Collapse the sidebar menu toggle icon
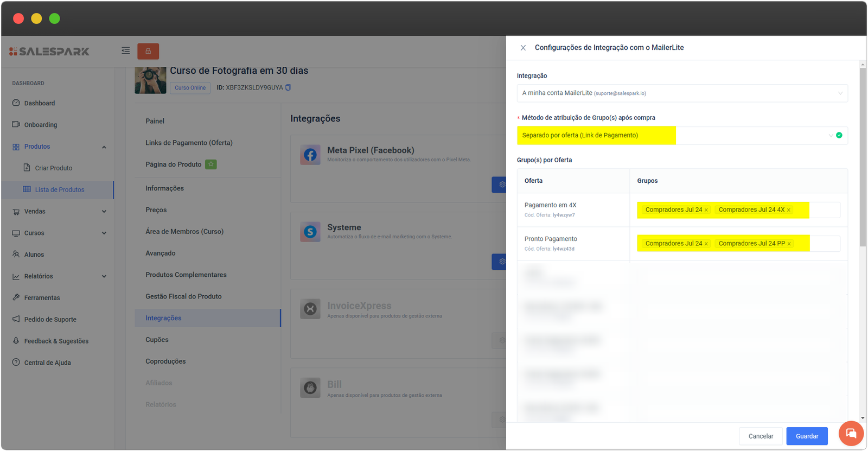Viewport: 868px width, 451px height. click(125, 51)
